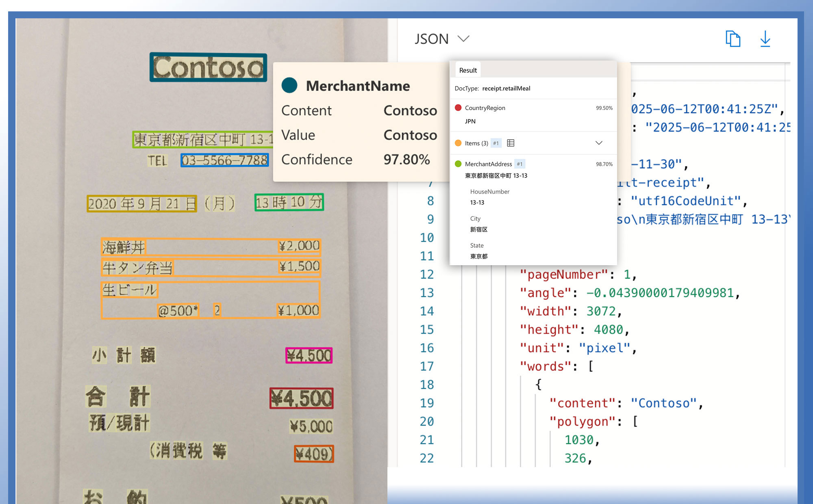
Task: Click the DocType value receipt.retailMeal
Action: click(x=506, y=88)
